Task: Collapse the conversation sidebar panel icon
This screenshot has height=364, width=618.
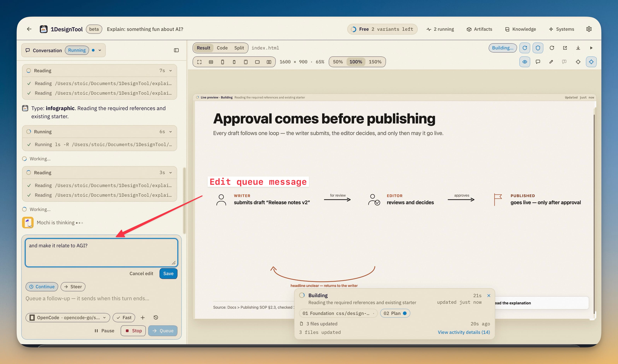Action: pyautogui.click(x=176, y=50)
